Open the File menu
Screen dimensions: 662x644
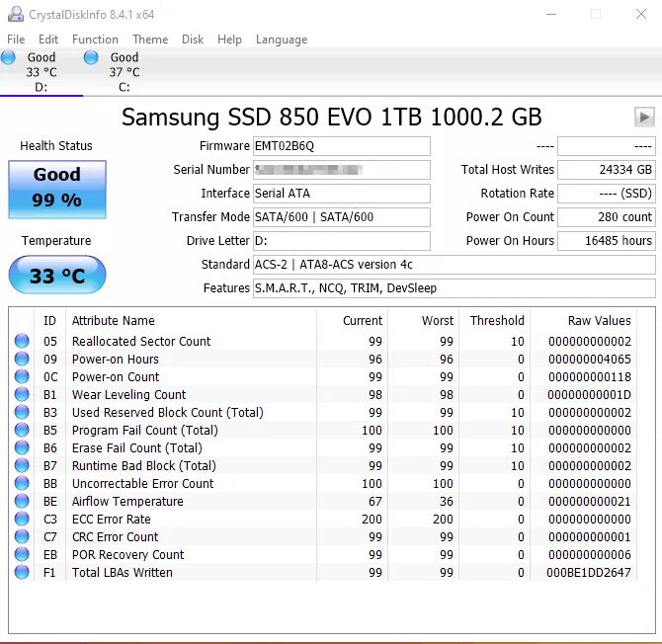[16, 40]
